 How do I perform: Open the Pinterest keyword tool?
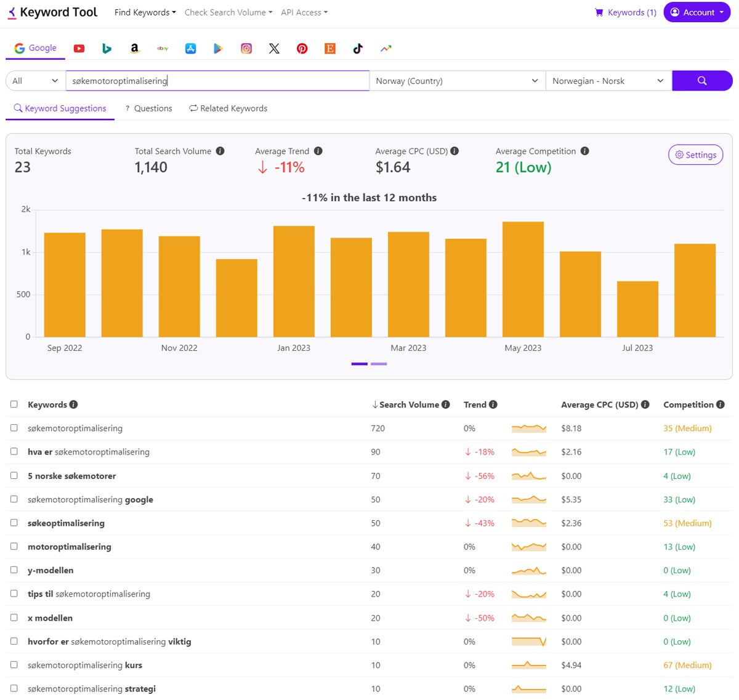pyautogui.click(x=302, y=48)
